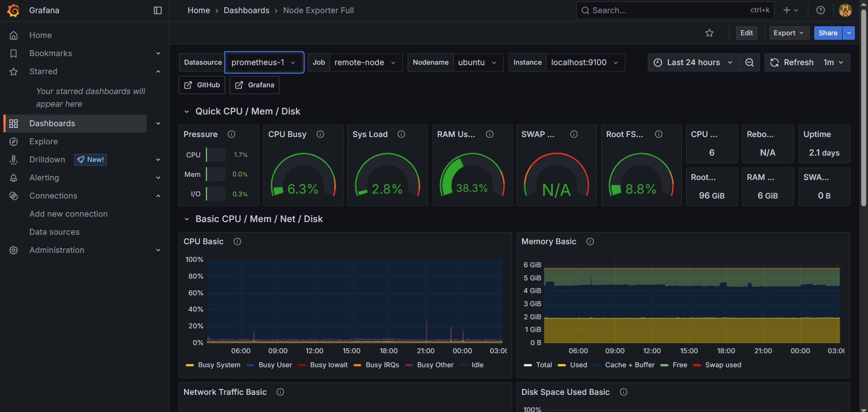The height and width of the screenshot is (412, 868).
Task: Open the help question mark icon
Action: pyautogui.click(x=821, y=10)
